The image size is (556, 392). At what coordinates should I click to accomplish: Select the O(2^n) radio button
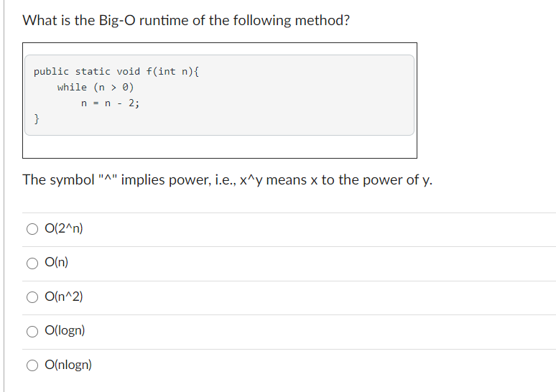(x=32, y=229)
